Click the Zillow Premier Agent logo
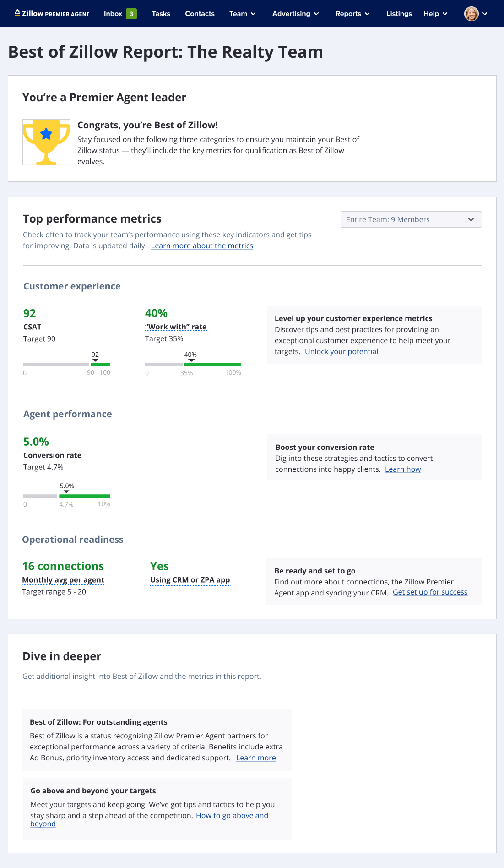This screenshot has height=868, width=504. [52, 14]
